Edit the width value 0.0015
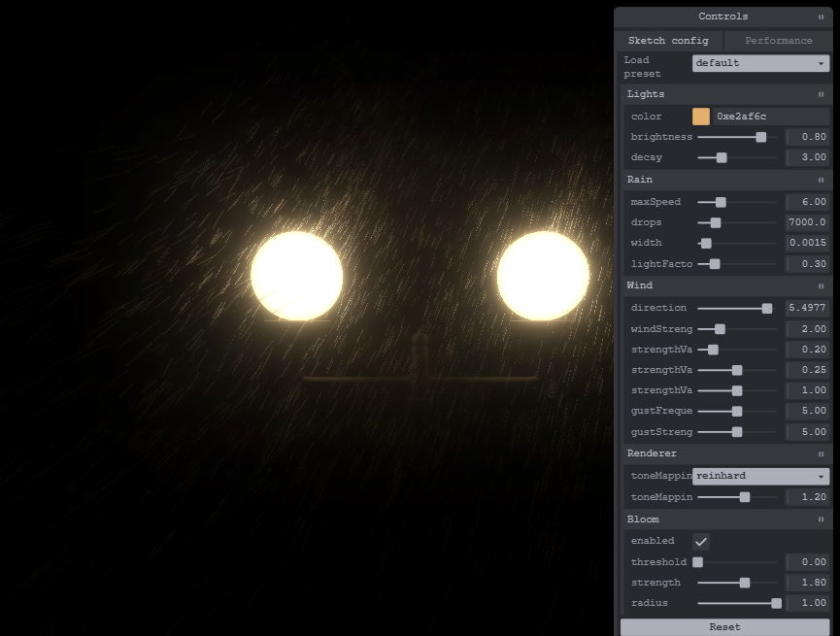This screenshot has width=840, height=636. tap(807, 243)
